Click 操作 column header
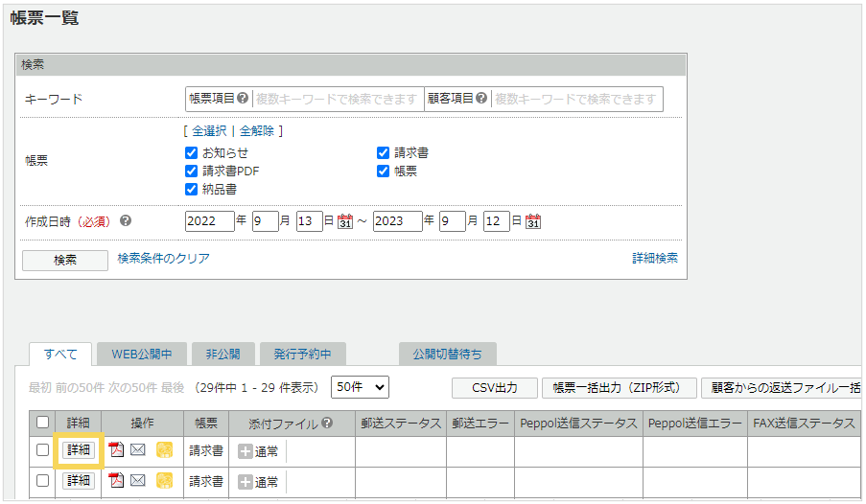 pyautogui.click(x=143, y=424)
